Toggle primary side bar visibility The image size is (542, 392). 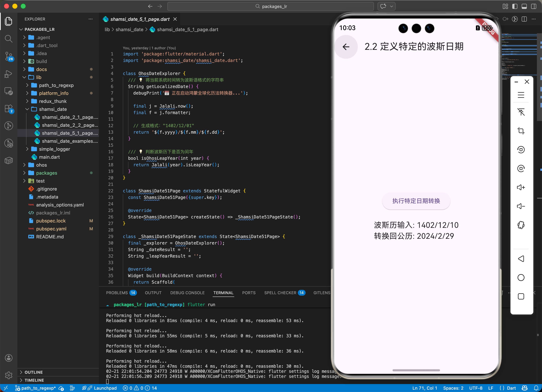point(515,7)
